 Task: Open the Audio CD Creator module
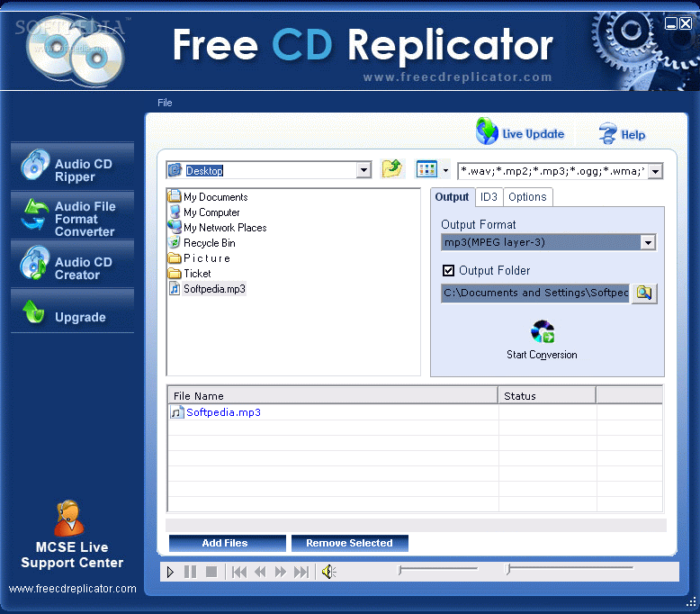pos(72,265)
